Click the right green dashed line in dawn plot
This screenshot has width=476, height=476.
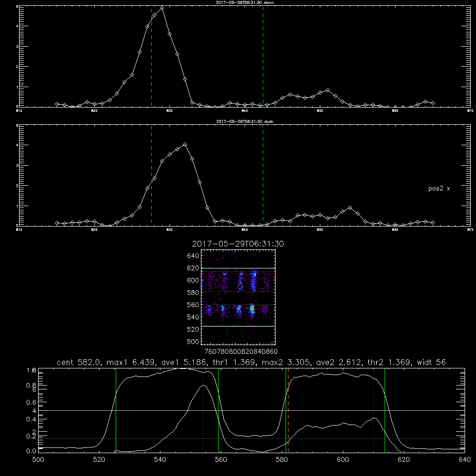(x=263, y=56)
